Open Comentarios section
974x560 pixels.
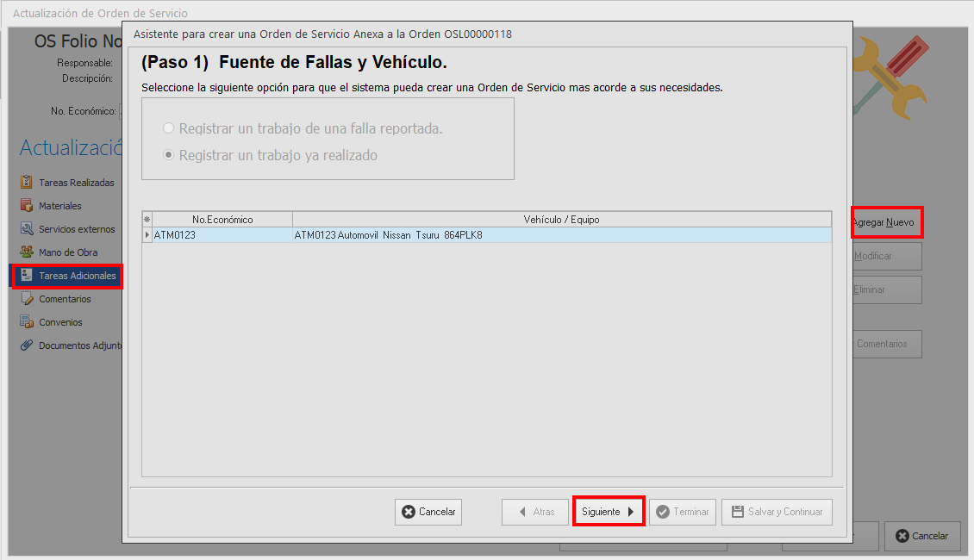[67, 299]
